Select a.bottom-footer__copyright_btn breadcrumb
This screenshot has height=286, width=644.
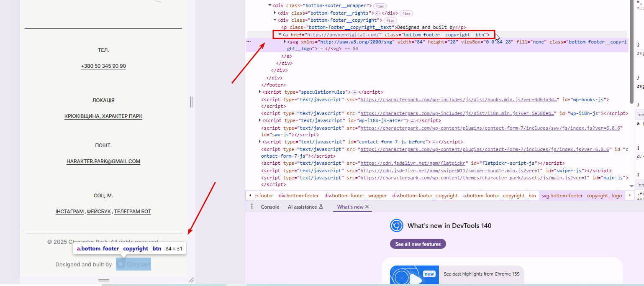pyautogui.click(x=500, y=196)
